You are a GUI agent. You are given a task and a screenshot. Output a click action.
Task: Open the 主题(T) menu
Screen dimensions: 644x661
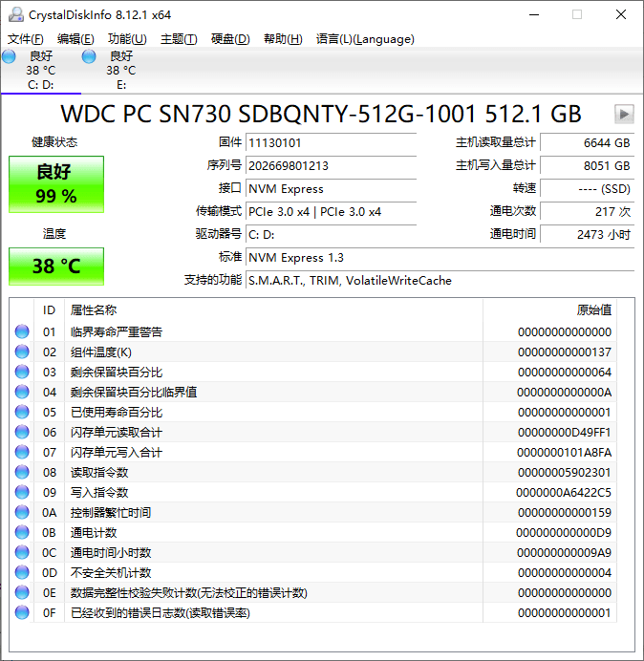179,39
